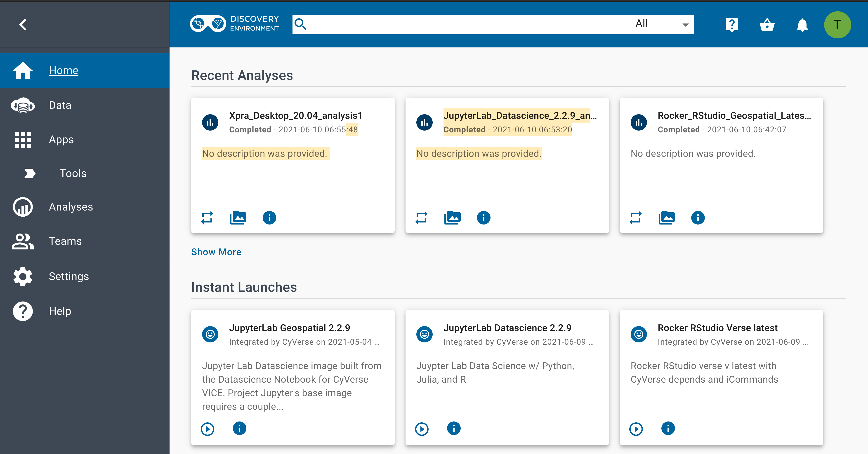Show details for JupyterLab_Datascience analysis
The image size is (868, 454).
pyautogui.click(x=484, y=218)
